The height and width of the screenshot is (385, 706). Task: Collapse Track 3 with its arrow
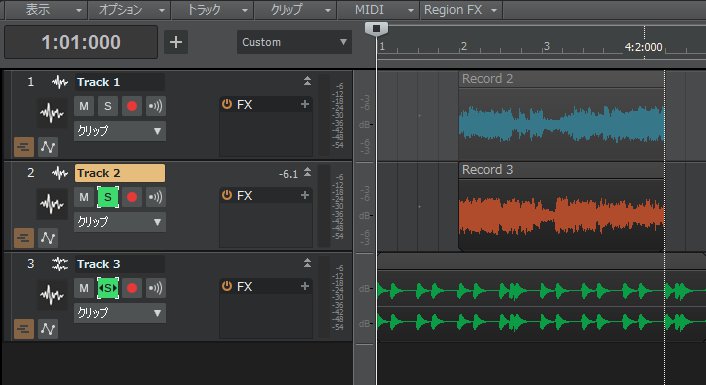pyautogui.click(x=307, y=263)
